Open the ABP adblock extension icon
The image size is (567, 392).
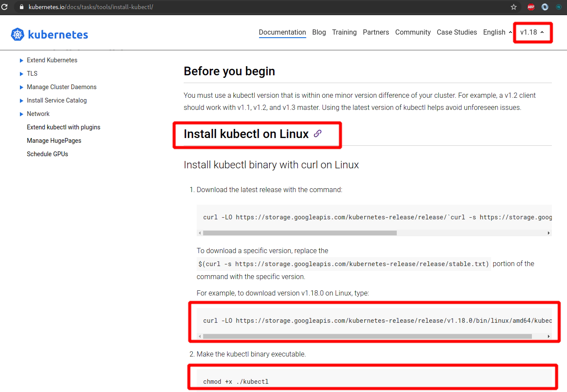(x=531, y=7)
